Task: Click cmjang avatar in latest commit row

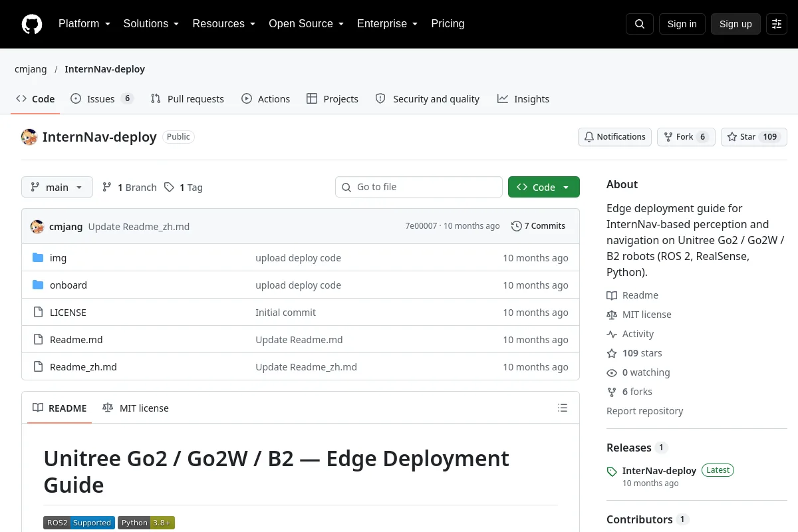Action: 37,226
